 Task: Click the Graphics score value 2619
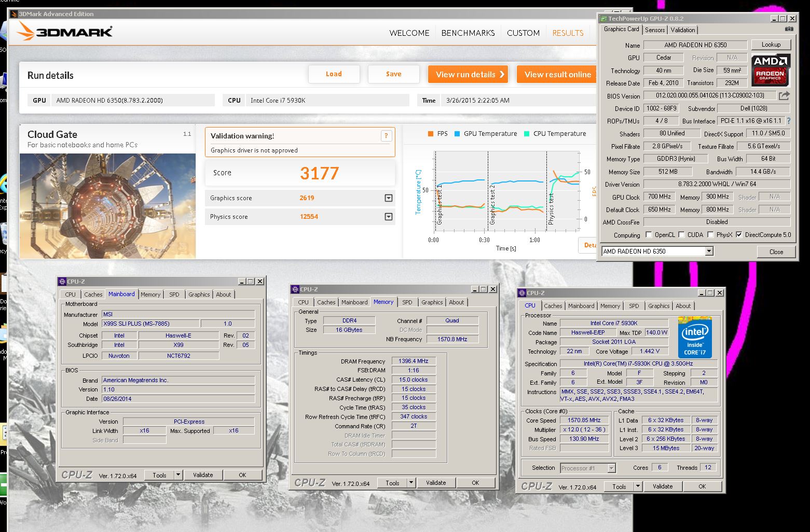(307, 198)
